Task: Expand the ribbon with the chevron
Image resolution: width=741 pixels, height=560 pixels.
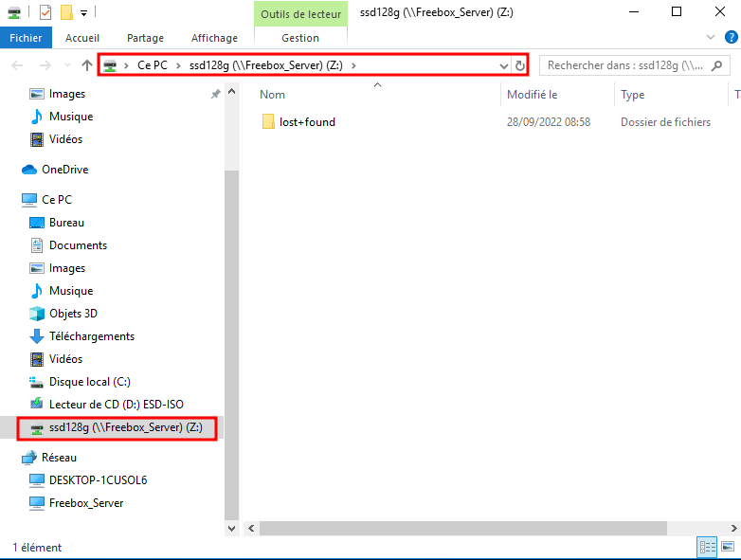Action: point(714,37)
